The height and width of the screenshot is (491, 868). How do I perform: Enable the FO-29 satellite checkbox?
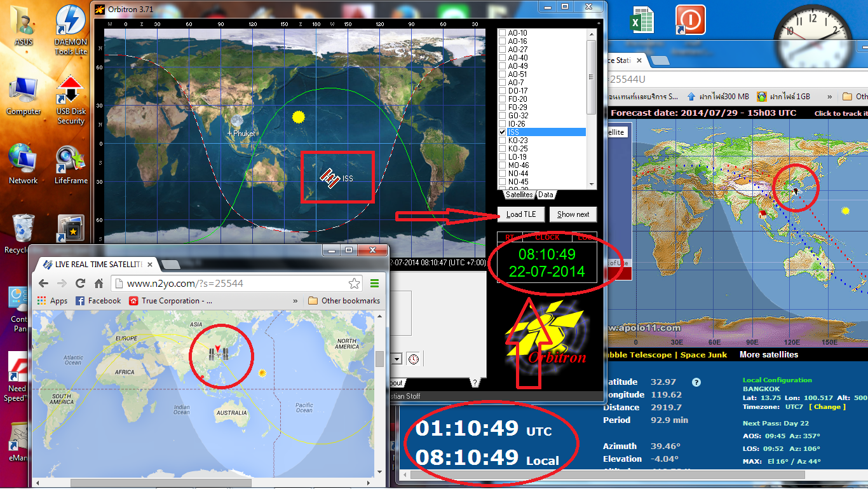pyautogui.click(x=503, y=107)
